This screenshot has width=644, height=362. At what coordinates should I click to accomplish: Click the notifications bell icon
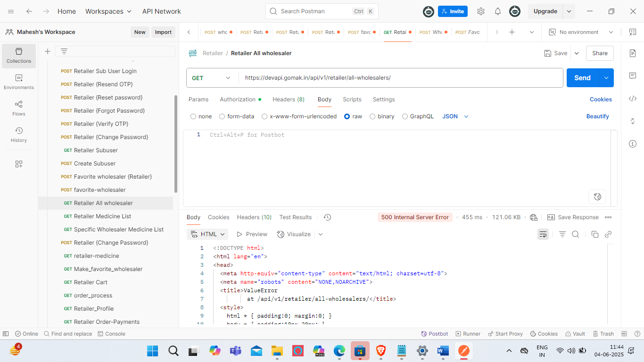tap(497, 11)
